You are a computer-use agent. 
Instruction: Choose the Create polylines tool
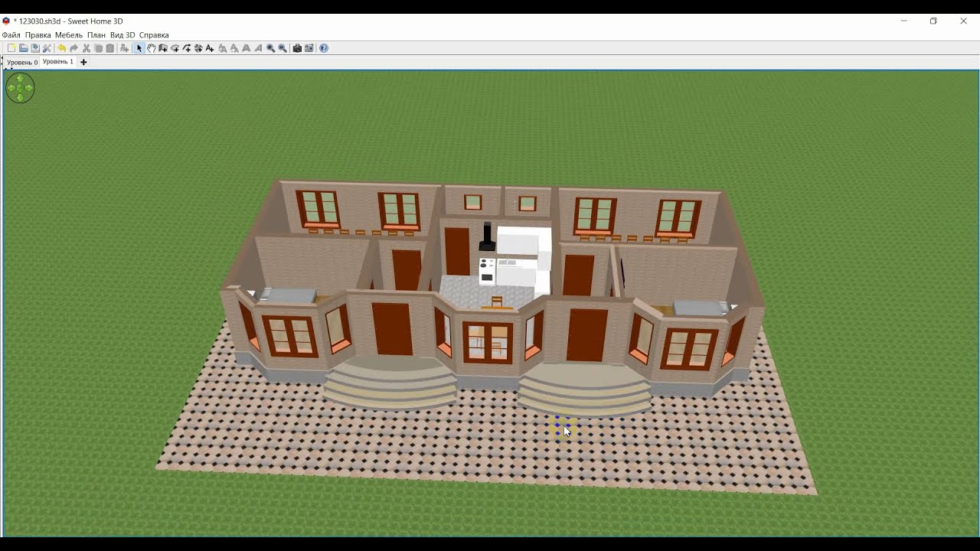187,48
